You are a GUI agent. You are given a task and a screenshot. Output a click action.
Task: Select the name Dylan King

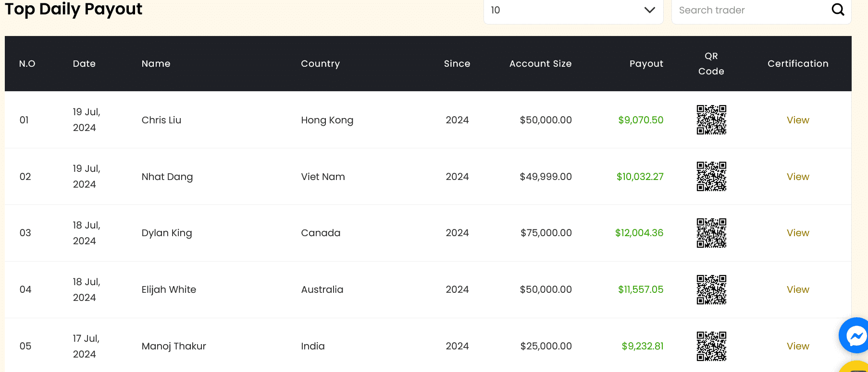(x=167, y=233)
